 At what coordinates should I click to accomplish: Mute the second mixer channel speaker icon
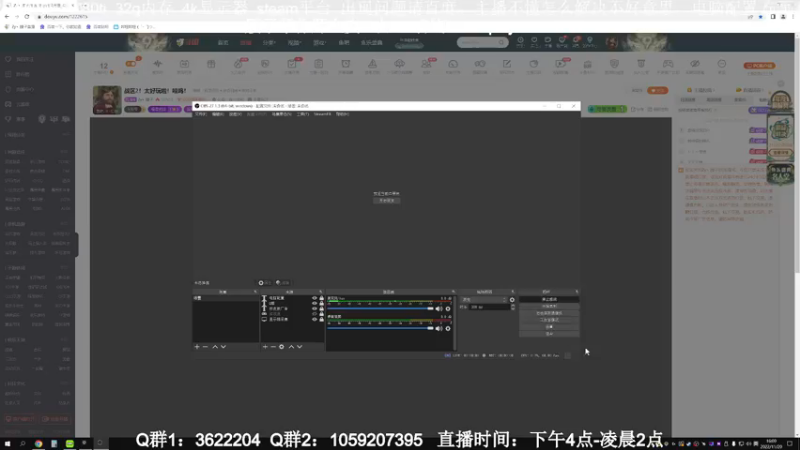click(x=439, y=329)
